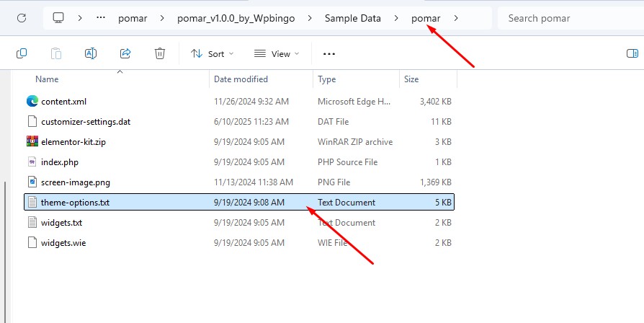
Task: Click the PNG File type cell
Action: (334, 182)
